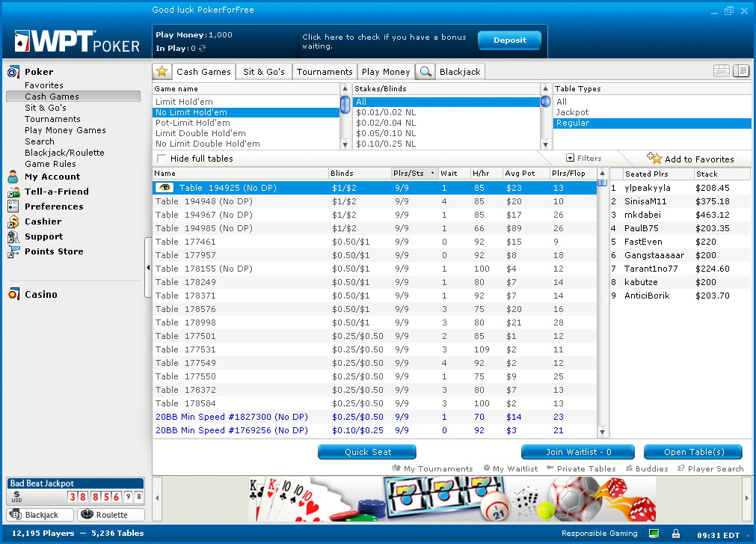This screenshot has width=756, height=544.
Task: Click the Cashier dollar icon
Action: 13,221
